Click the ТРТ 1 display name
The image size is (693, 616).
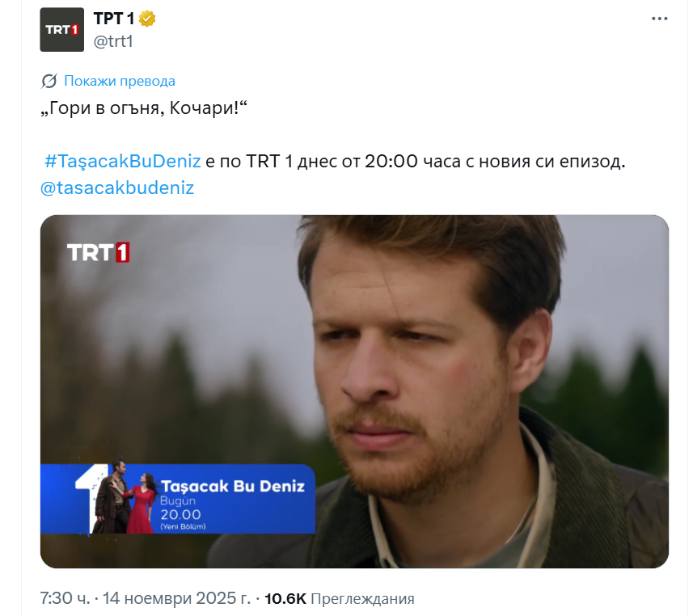coord(113,19)
